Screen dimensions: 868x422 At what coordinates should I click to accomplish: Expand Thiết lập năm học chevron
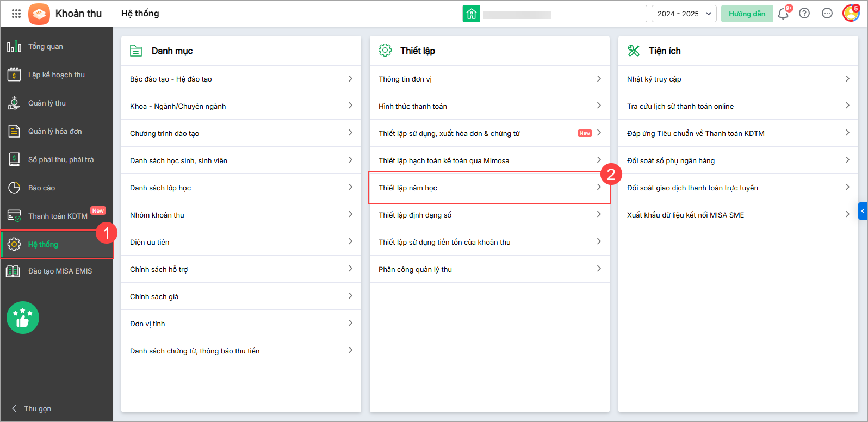(599, 187)
